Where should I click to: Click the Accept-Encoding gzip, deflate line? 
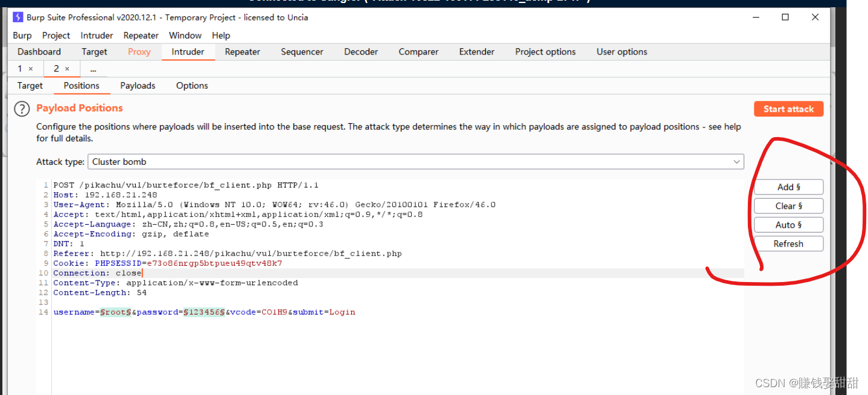(131, 234)
